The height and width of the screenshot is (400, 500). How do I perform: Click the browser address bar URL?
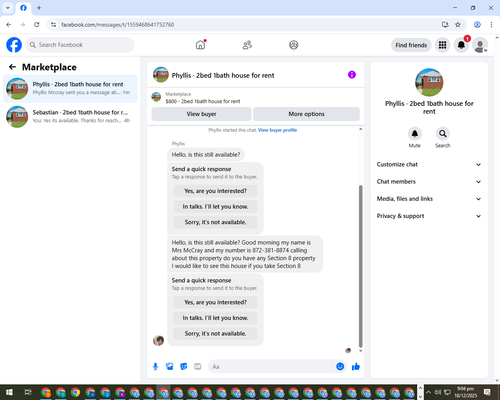coord(117,25)
